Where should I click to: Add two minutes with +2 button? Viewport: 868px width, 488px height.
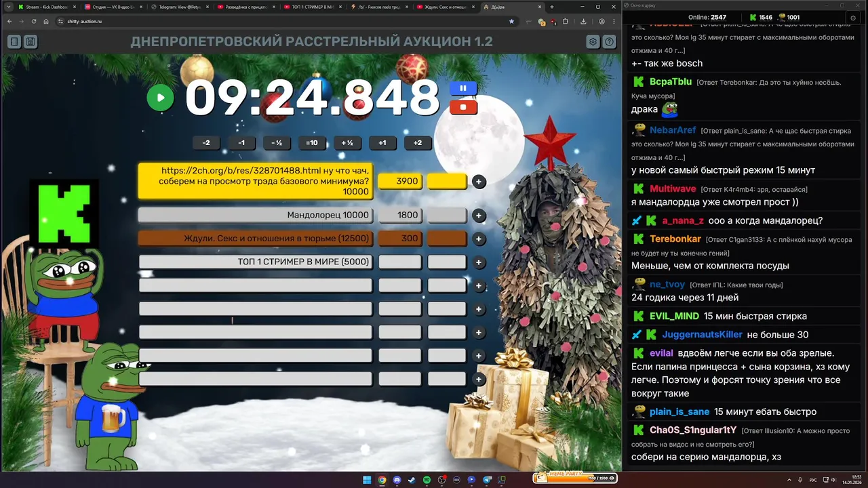(x=418, y=143)
